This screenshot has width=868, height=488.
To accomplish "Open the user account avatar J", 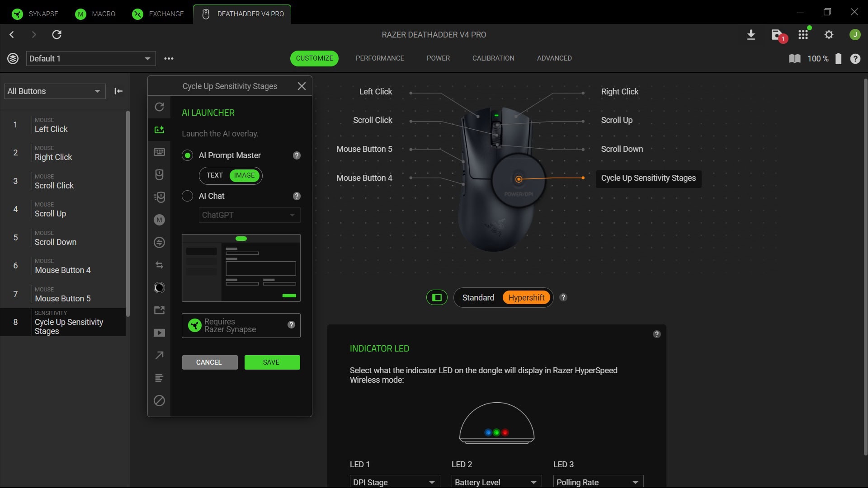I will pos(854,35).
